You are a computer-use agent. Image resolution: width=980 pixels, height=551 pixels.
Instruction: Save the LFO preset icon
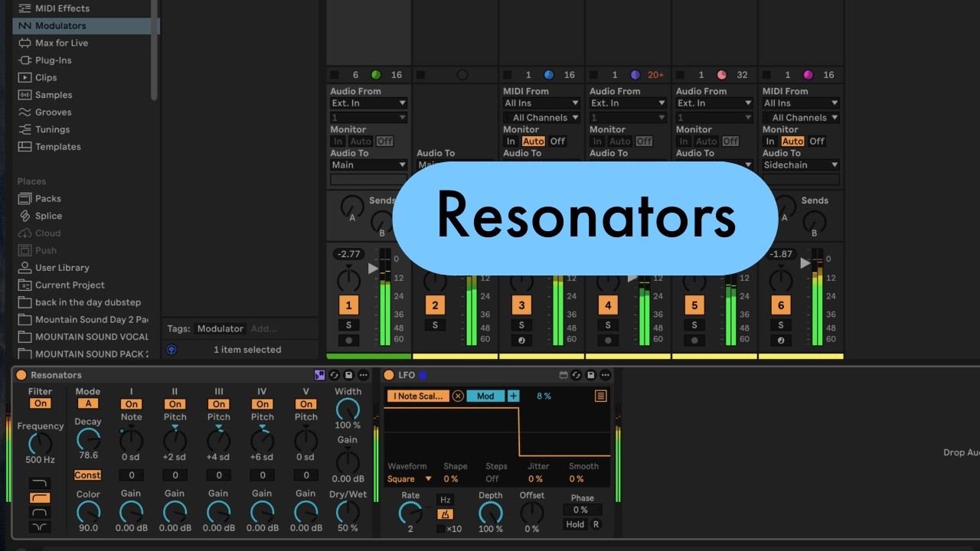pos(590,375)
